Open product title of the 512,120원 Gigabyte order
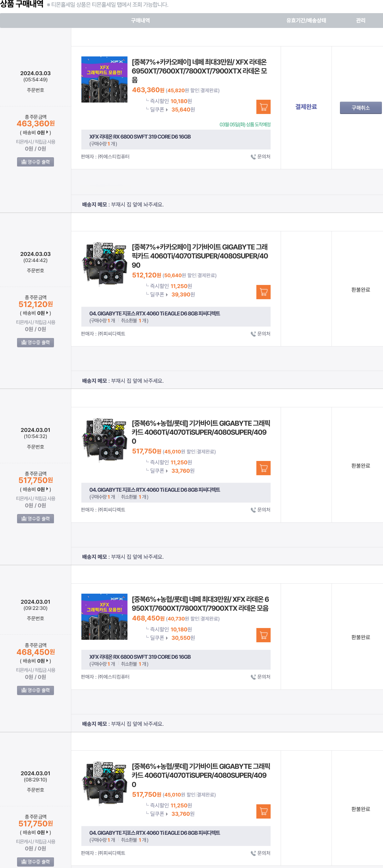383x868 pixels. (200, 256)
